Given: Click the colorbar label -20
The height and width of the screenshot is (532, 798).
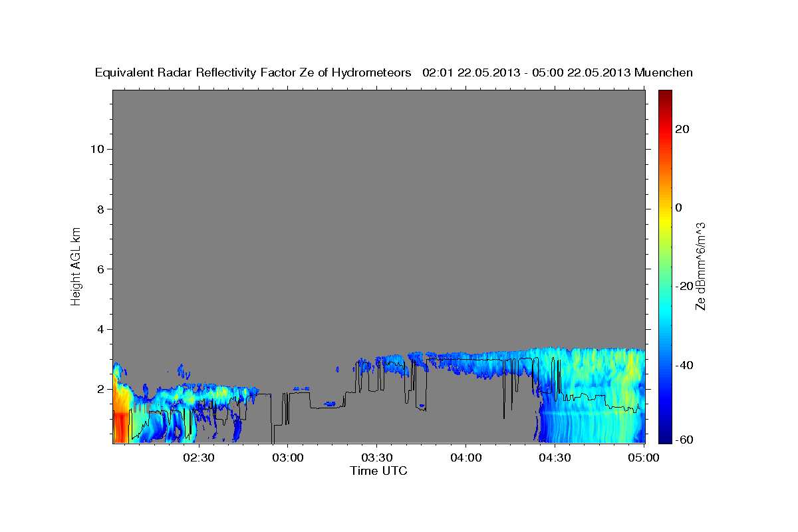Looking at the screenshot, I should pos(684,286).
